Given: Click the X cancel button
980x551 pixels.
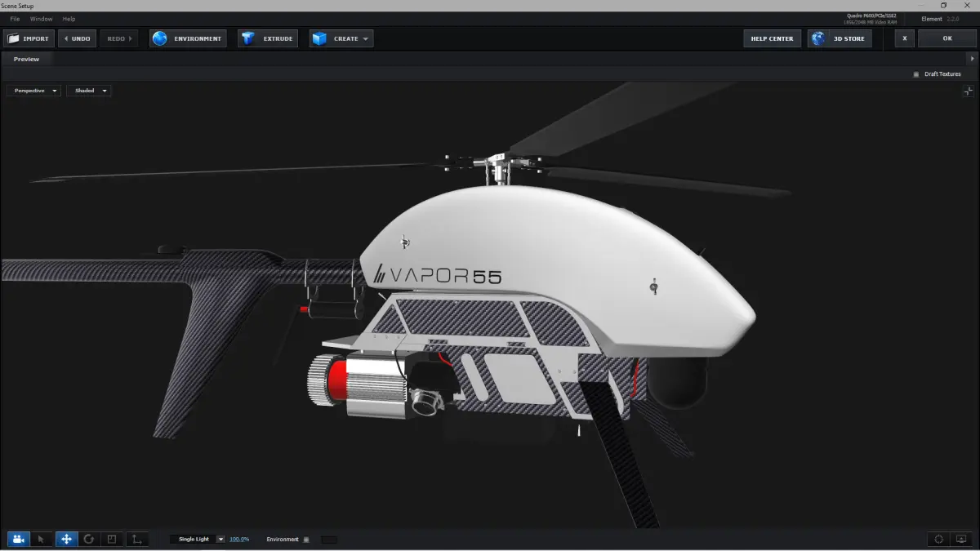Looking at the screenshot, I should click(904, 38).
